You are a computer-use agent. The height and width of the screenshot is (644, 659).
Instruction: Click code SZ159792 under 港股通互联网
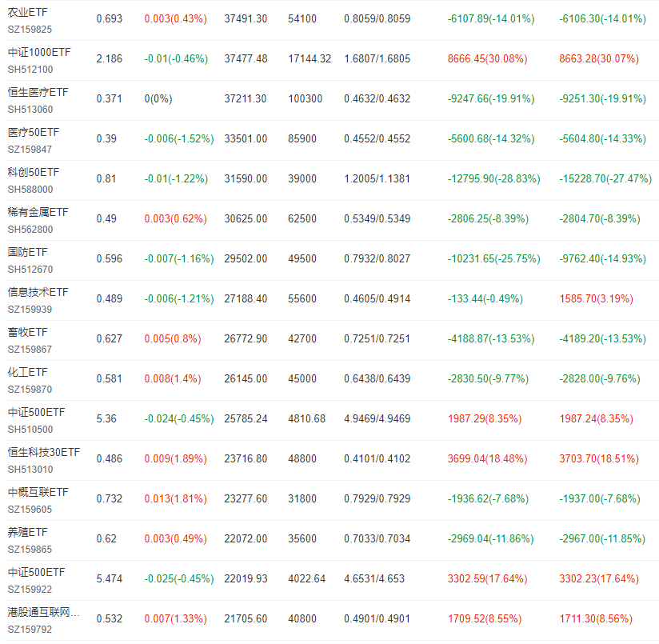30,630
